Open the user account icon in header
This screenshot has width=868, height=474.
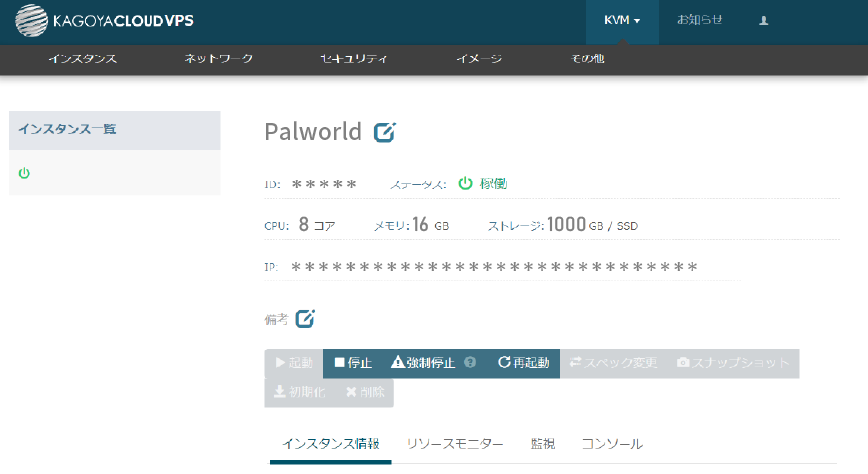click(x=764, y=20)
